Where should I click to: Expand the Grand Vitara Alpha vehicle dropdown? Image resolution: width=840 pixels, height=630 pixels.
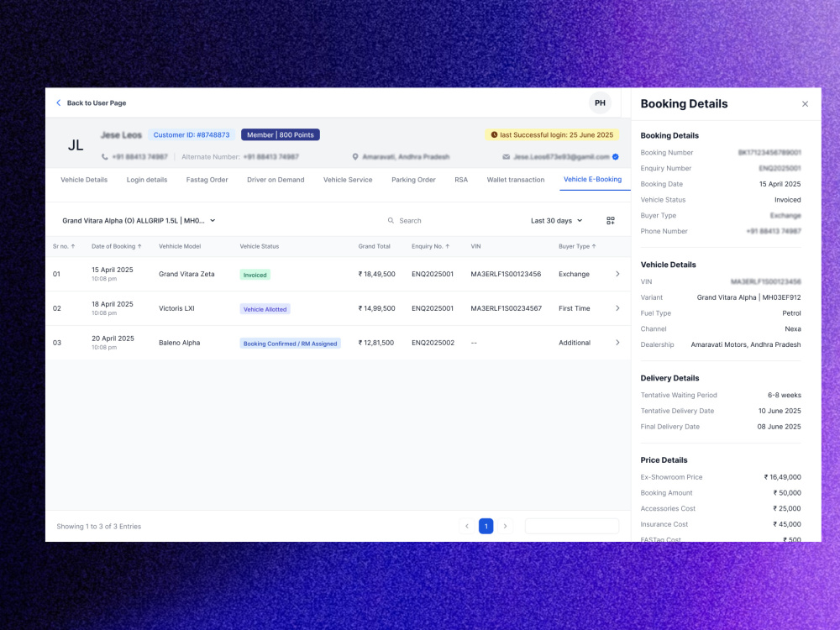(139, 221)
